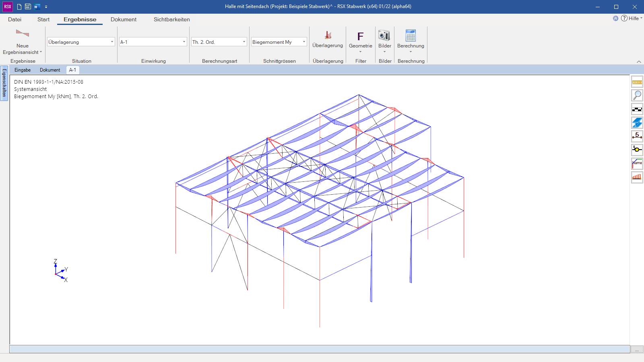Toggle the red load diagram icon
644x362 pixels.
coord(637,177)
